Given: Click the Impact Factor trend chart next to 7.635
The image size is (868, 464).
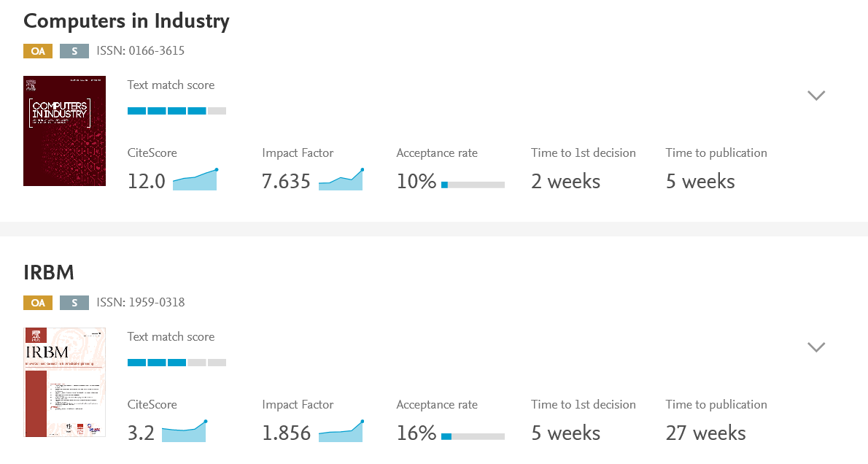Looking at the screenshot, I should pos(341,180).
